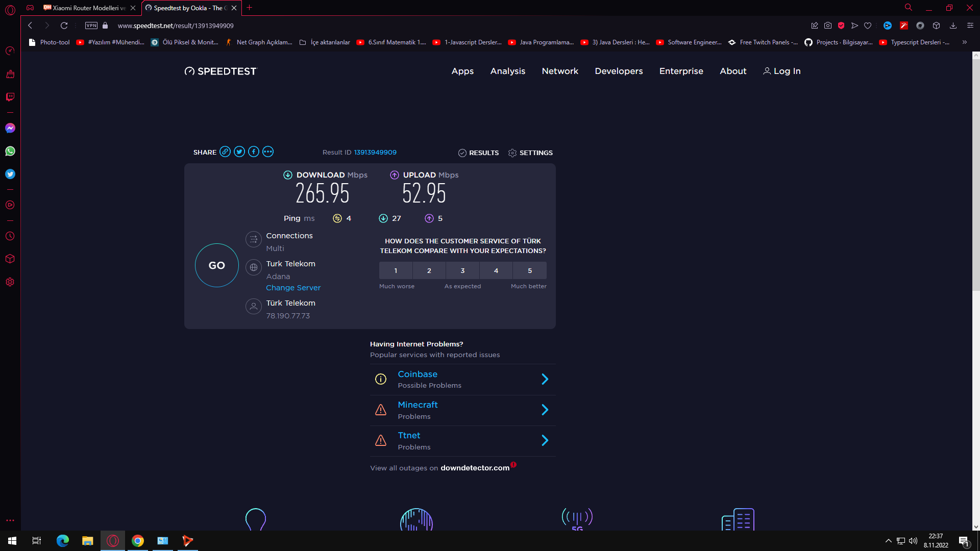This screenshot has height=551, width=980.
Task: Launch Google Chrome from taskbar
Action: pyautogui.click(x=137, y=541)
